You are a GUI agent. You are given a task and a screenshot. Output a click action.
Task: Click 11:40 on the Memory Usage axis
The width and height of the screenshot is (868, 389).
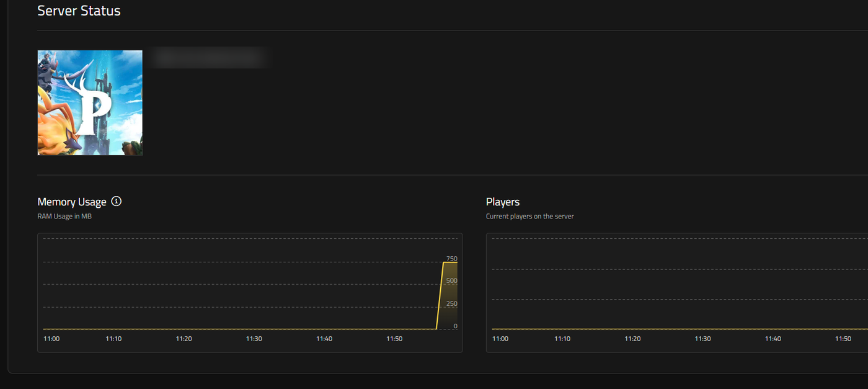pyautogui.click(x=324, y=339)
